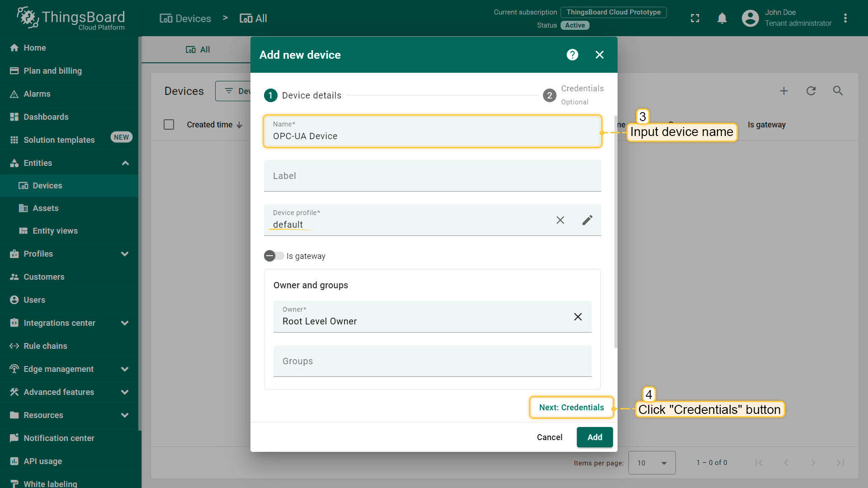Click refresh devices table icon
The height and width of the screenshot is (488, 868).
pos(811,91)
